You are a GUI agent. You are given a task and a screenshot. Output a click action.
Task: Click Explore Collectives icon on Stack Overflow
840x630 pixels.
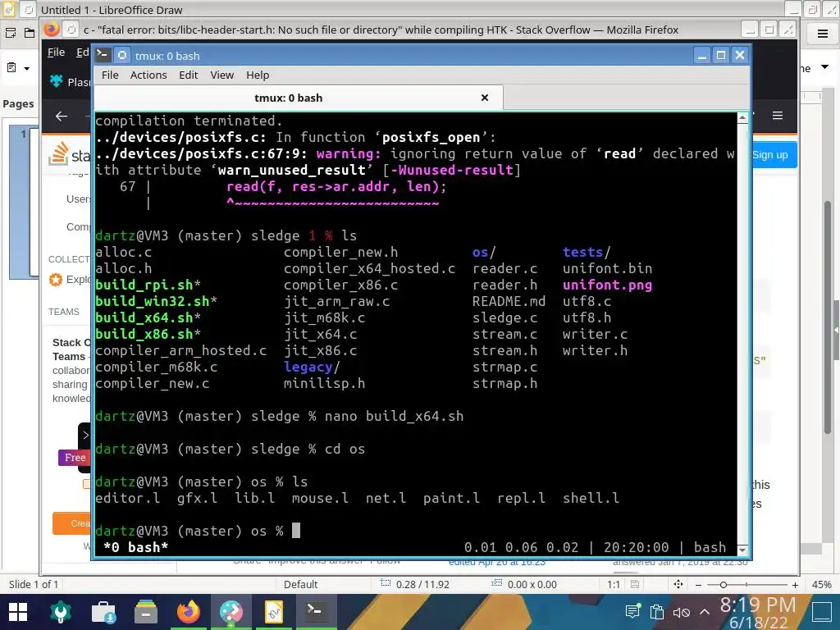(56, 279)
